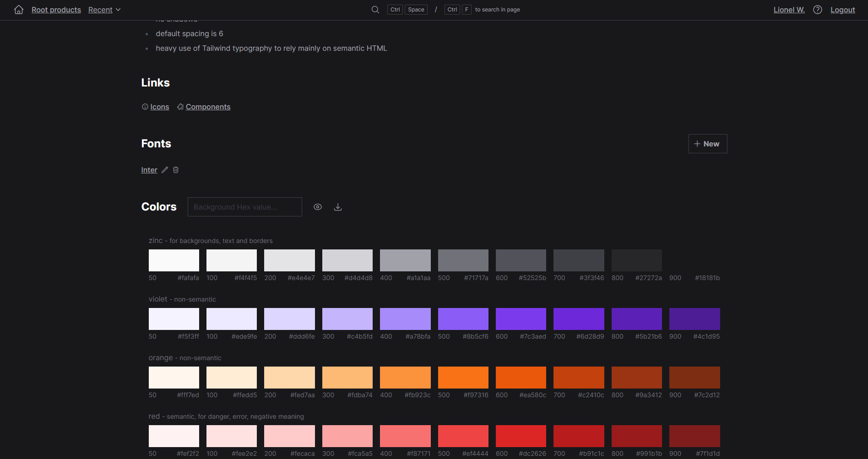
Task: Select violet 50 swatch #f5f3ff
Action: tap(174, 319)
